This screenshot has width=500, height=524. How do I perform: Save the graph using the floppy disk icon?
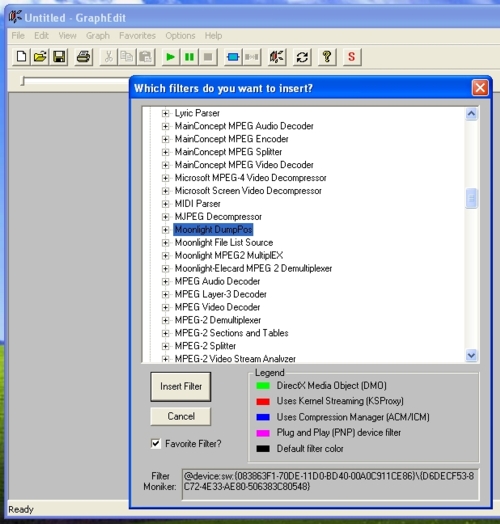click(x=59, y=57)
